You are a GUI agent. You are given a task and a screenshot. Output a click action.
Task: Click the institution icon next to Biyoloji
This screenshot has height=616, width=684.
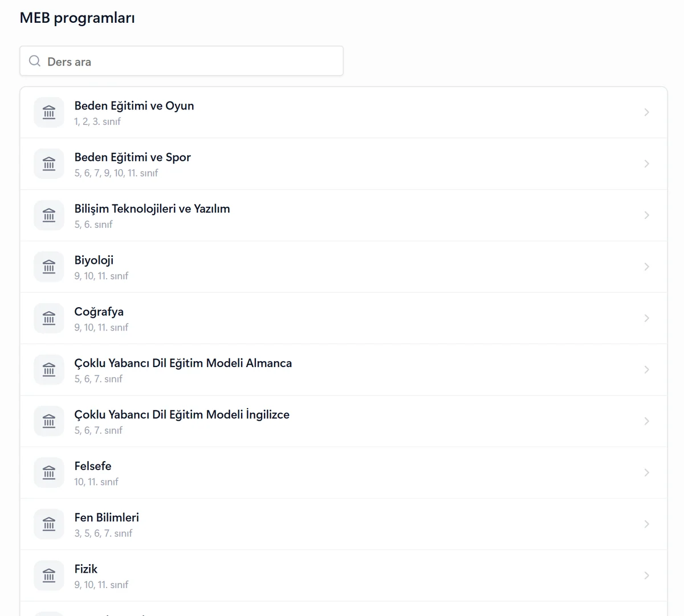coord(49,267)
